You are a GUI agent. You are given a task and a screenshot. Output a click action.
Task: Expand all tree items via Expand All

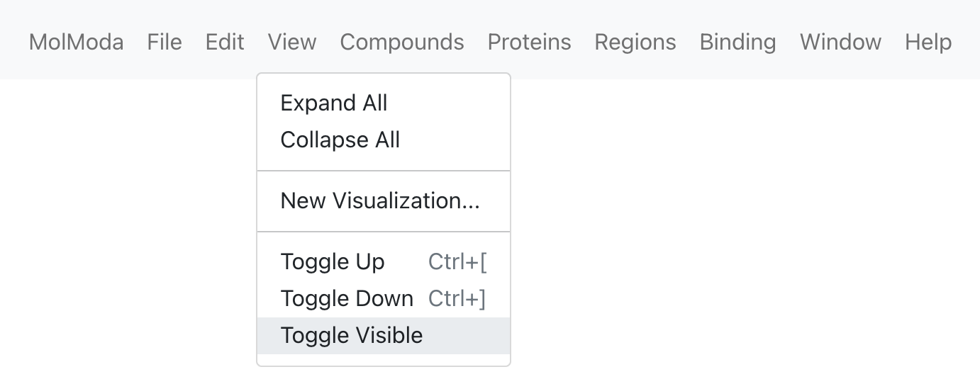(x=384, y=103)
